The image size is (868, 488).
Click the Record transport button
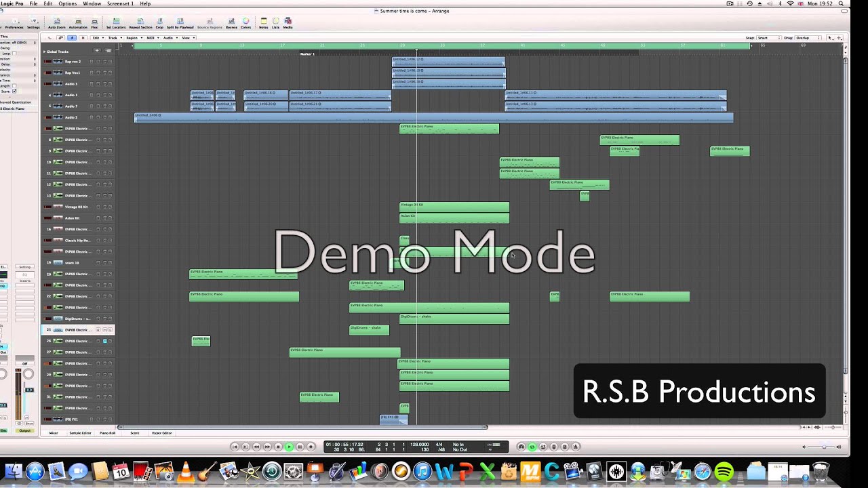click(x=311, y=447)
